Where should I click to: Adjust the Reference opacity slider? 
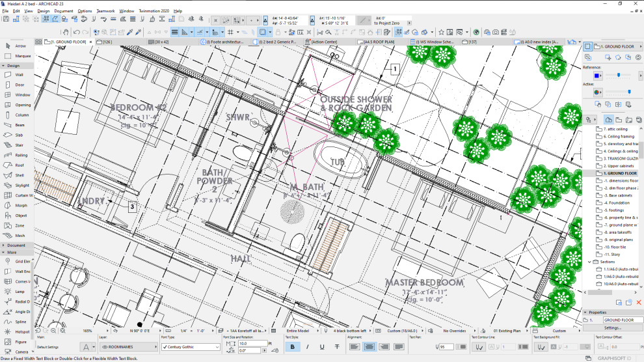coord(619,76)
